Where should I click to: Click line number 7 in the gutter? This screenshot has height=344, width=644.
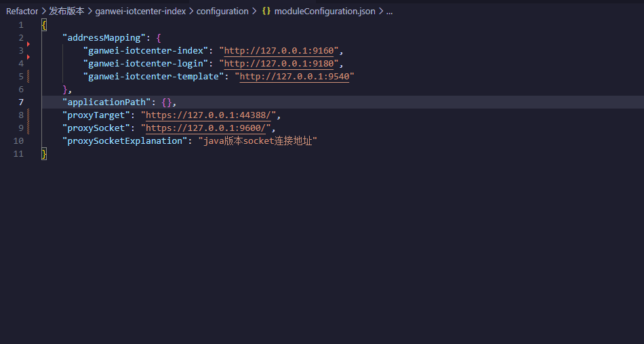(21, 102)
